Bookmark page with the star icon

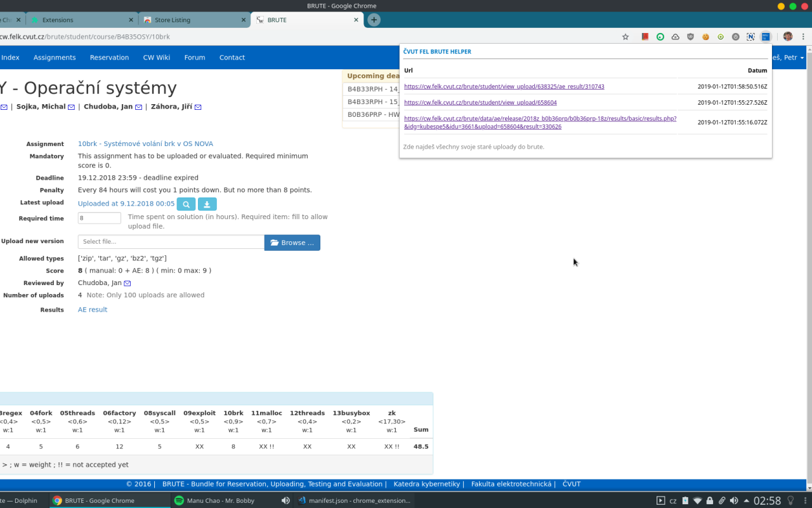[x=625, y=37]
